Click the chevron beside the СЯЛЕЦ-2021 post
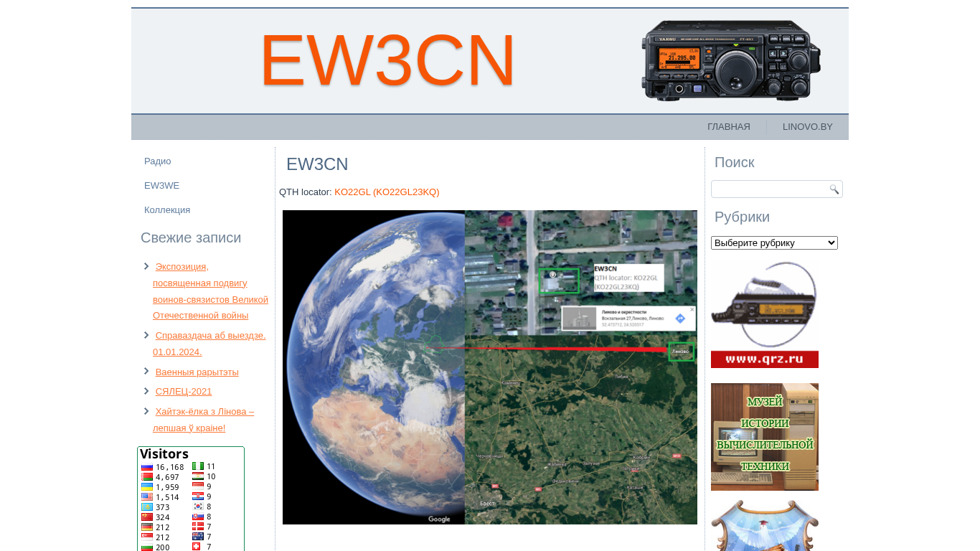 coord(146,391)
